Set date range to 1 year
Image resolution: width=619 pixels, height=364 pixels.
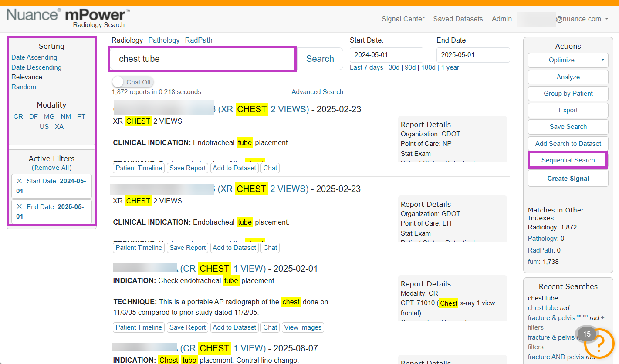pyautogui.click(x=450, y=67)
